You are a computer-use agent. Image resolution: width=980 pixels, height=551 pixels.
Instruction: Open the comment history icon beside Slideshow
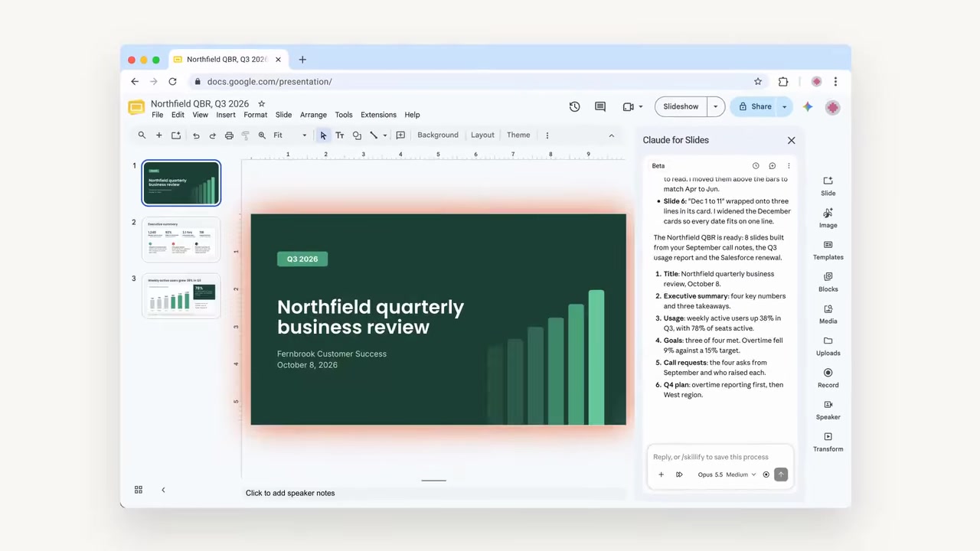600,106
